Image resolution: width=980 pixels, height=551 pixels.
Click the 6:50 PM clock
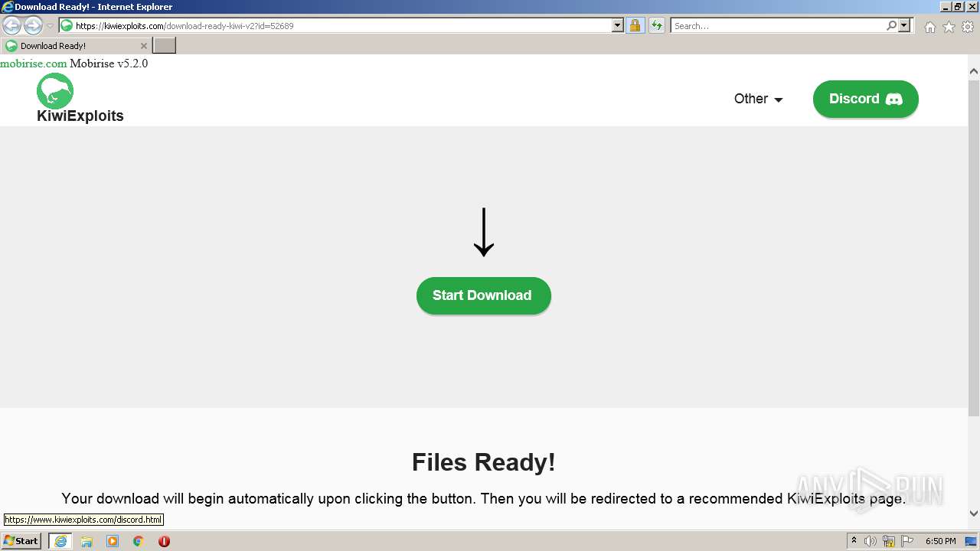[940, 541]
